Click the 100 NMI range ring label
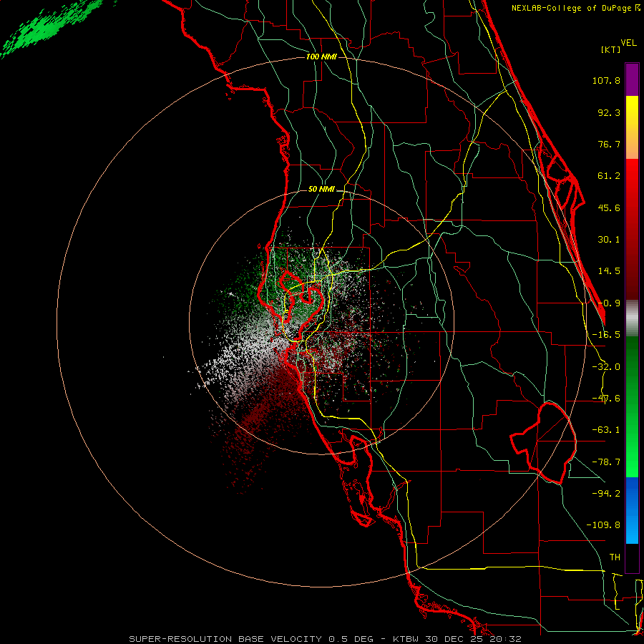This screenshot has width=644, height=644. 321,57
